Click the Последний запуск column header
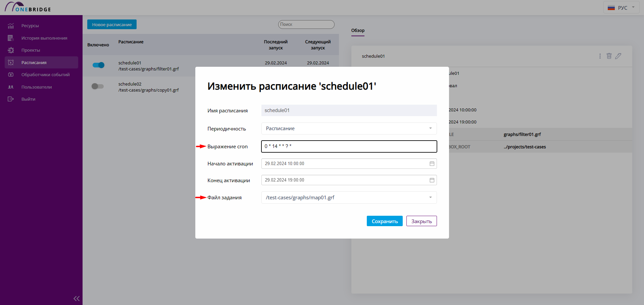This screenshot has height=305, width=644. (x=276, y=45)
